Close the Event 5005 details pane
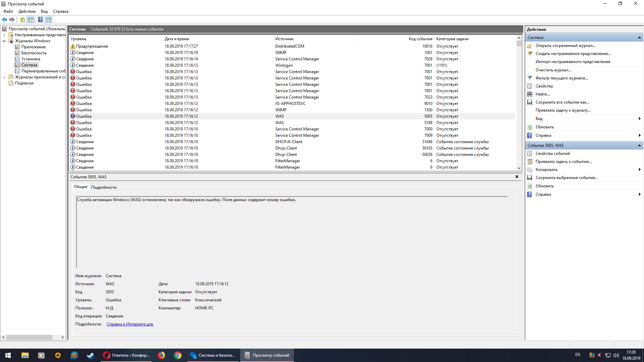Viewport: 644px width, 362px height. (x=517, y=177)
